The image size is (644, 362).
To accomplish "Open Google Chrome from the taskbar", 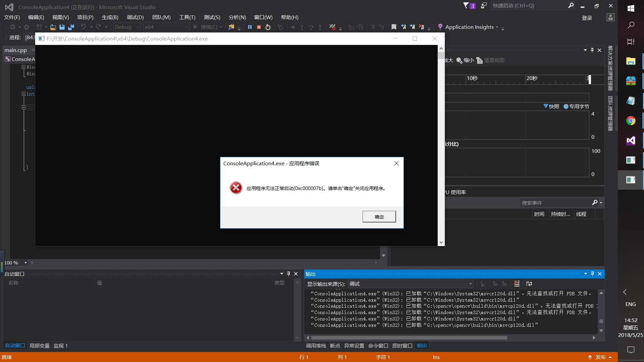I will pyautogui.click(x=631, y=121).
